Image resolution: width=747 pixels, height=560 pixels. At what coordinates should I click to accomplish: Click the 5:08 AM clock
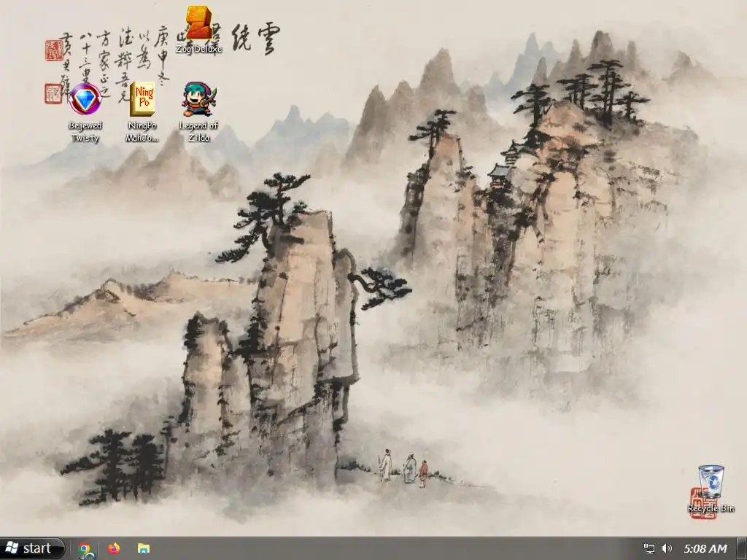pos(705,548)
